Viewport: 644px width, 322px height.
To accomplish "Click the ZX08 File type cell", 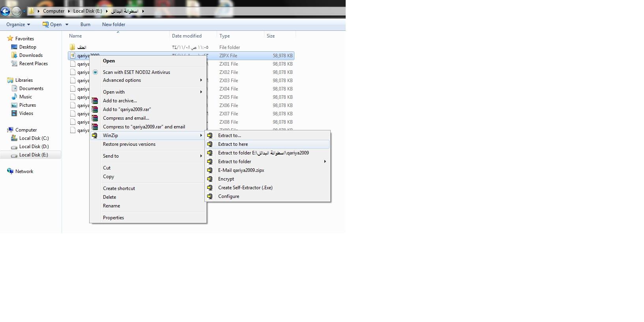I will [x=229, y=122].
